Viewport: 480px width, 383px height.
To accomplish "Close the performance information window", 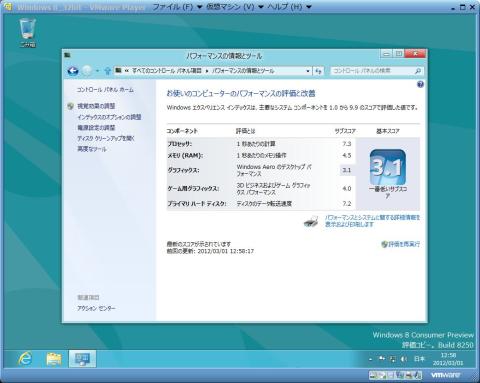I will tap(415, 54).
